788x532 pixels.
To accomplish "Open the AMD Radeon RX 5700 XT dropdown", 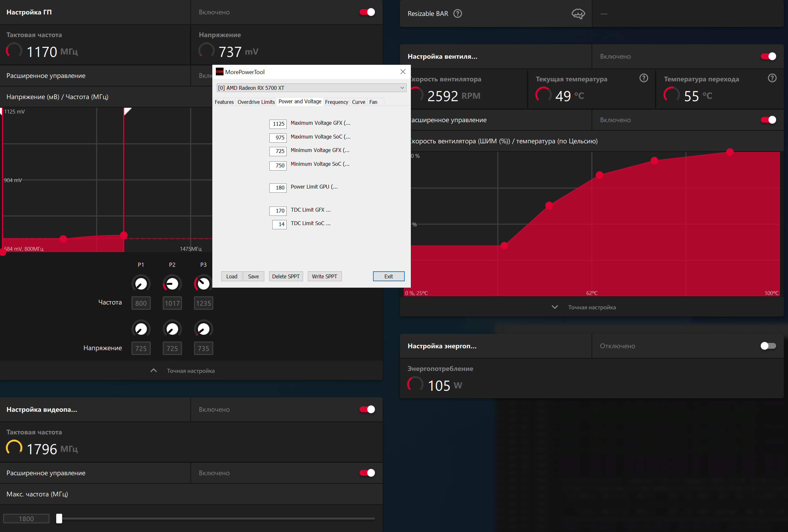I will click(311, 88).
